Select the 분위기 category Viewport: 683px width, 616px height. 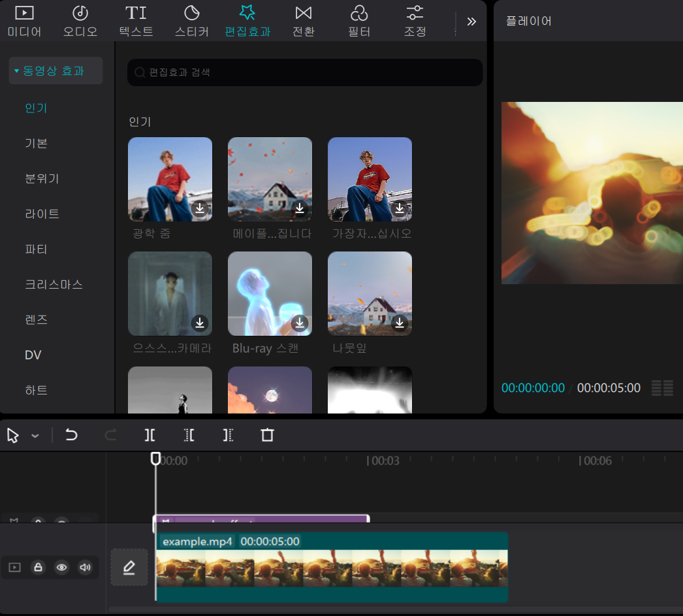coord(42,178)
